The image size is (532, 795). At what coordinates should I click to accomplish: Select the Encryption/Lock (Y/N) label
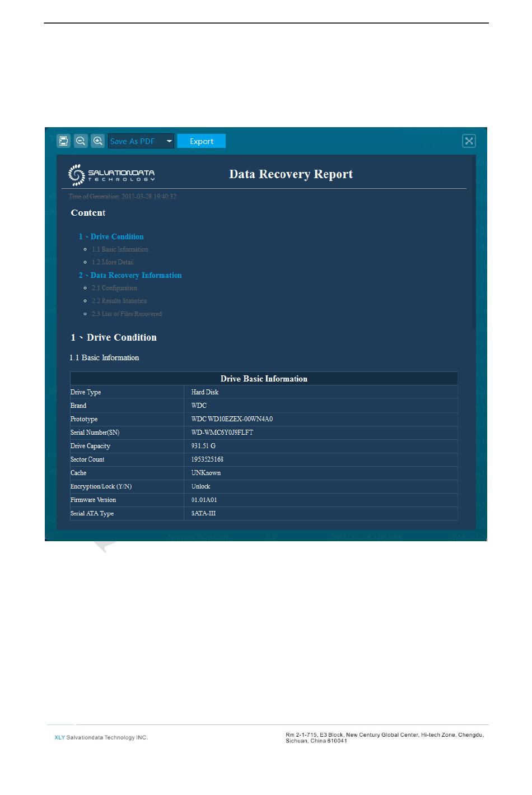click(x=101, y=486)
